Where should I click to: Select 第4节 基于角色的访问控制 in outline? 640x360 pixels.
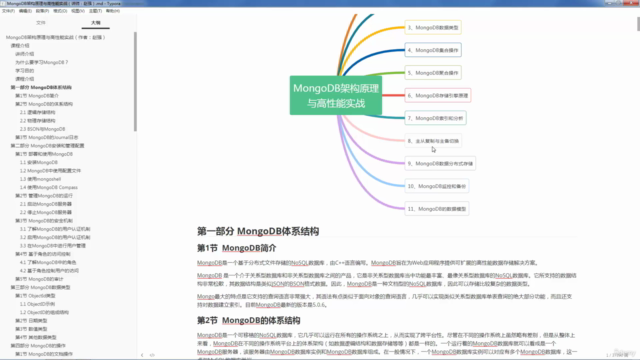coord(43,254)
